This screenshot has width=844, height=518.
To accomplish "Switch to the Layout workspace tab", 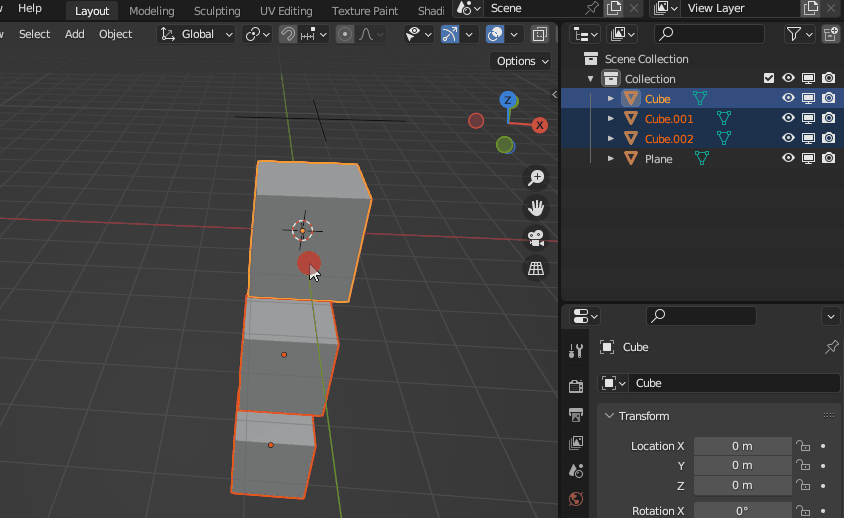I will point(92,10).
